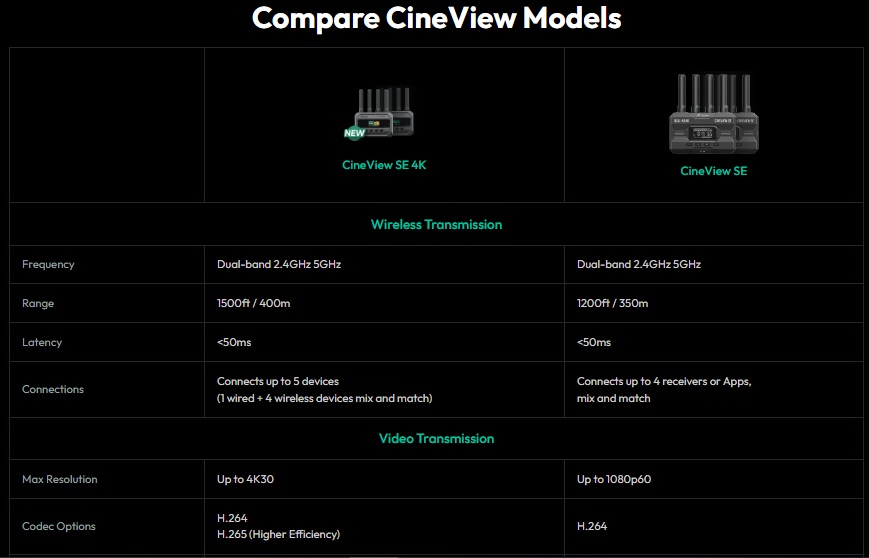Click the Codec Options row label
869x558 pixels.
(59, 526)
